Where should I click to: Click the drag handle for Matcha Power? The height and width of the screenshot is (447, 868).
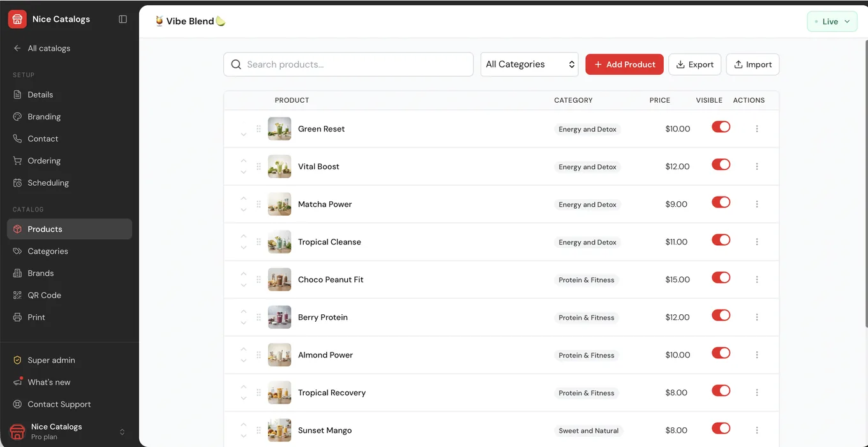[258, 204]
